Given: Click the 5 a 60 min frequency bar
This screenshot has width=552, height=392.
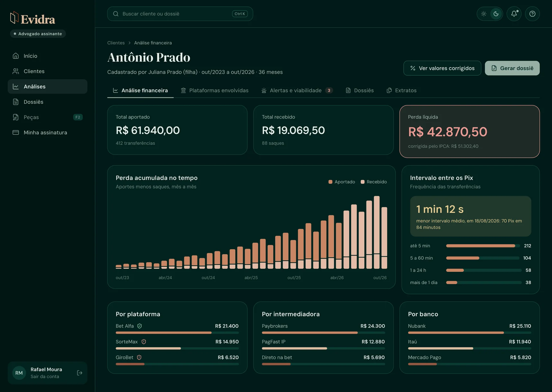Looking at the screenshot, I should pyautogui.click(x=483, y=258).
